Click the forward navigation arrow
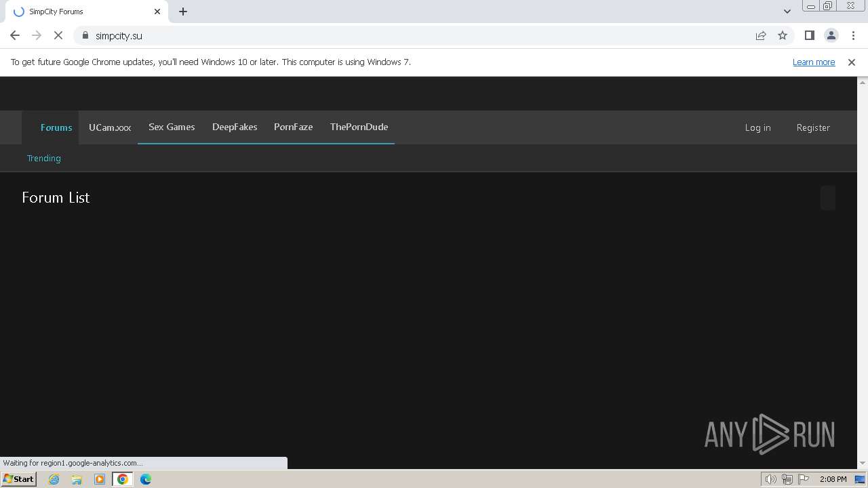This screenshot has height=488, width=868. point(37,35)
